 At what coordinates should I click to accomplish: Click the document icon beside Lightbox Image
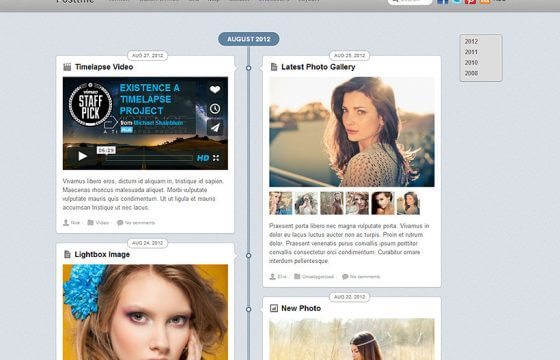(67, 254)
